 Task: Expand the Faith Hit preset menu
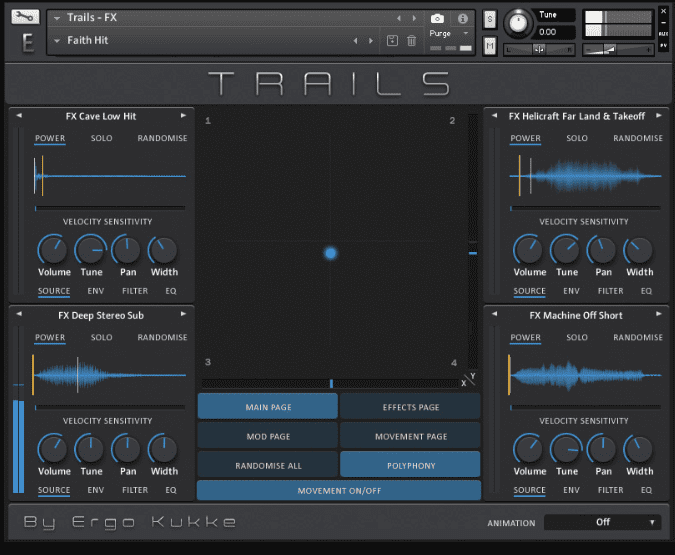pos(57,41)
